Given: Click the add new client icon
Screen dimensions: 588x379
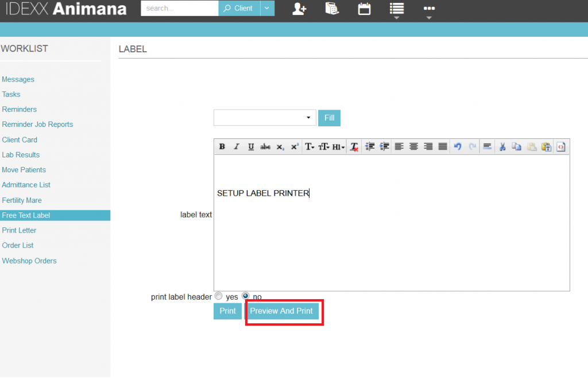Looking at the screenshot, I should pos(299,9).
